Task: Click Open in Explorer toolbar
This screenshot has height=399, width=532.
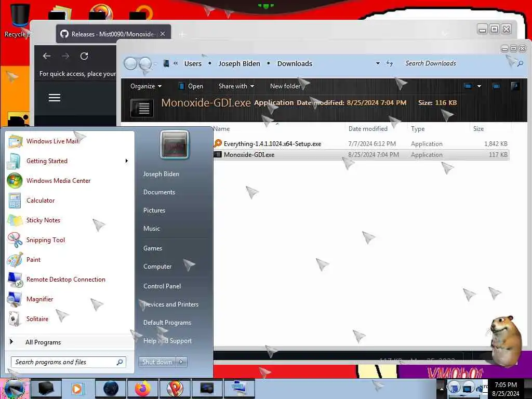Action: coord(191,86)
